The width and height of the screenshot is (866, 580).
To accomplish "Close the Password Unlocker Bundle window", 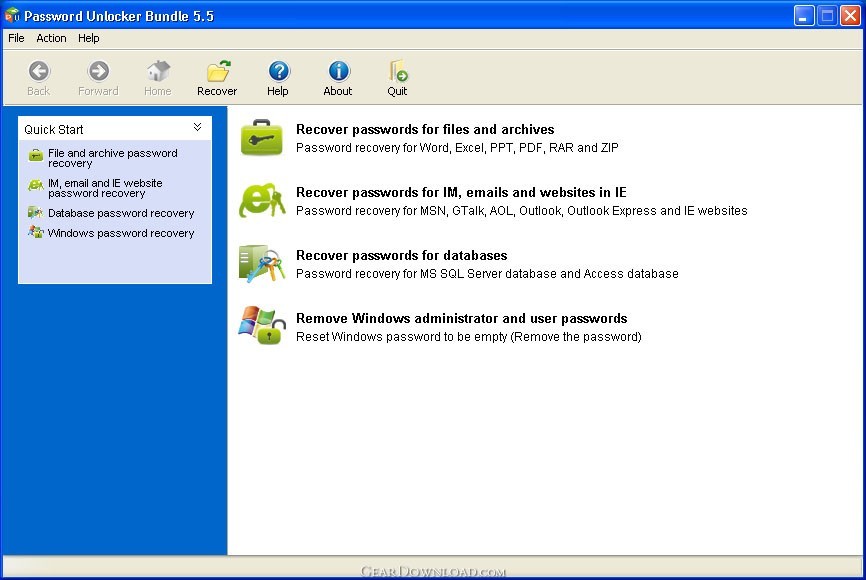I will (x=851, y=15).
